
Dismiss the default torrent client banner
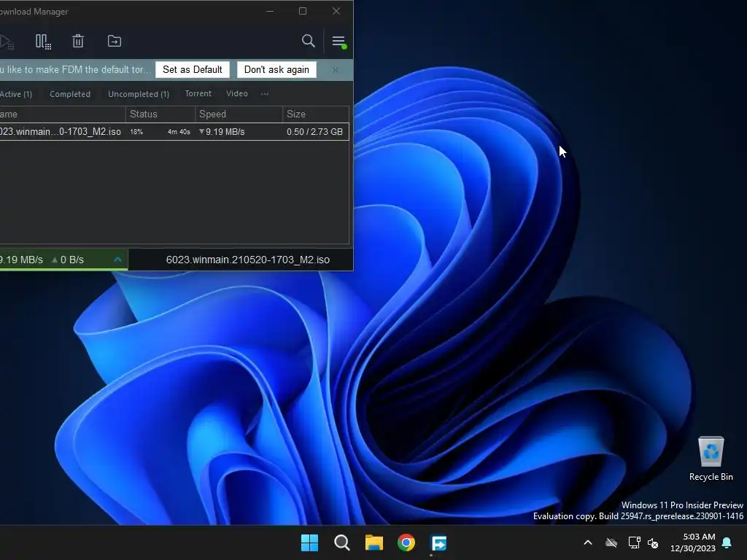pos(336,70)
